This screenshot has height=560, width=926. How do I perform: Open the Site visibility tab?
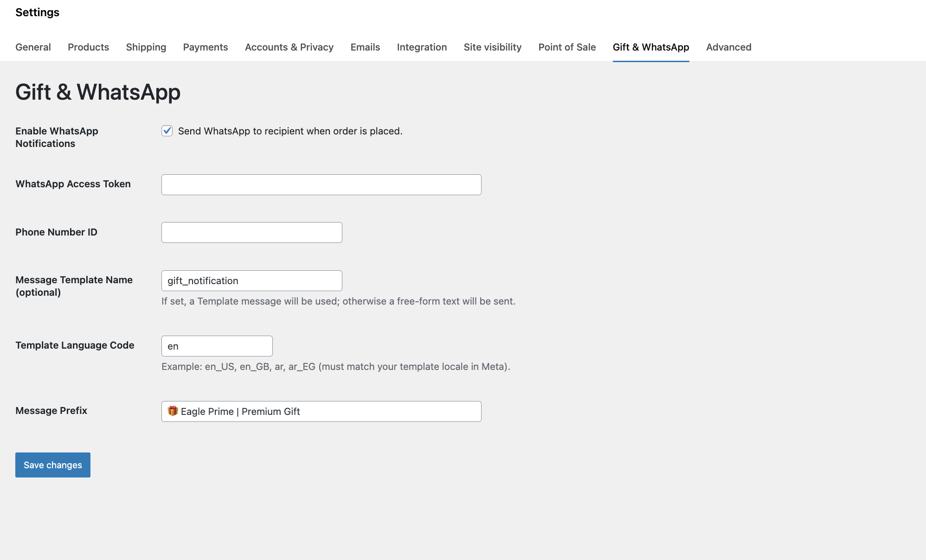[x=492, y=47]
